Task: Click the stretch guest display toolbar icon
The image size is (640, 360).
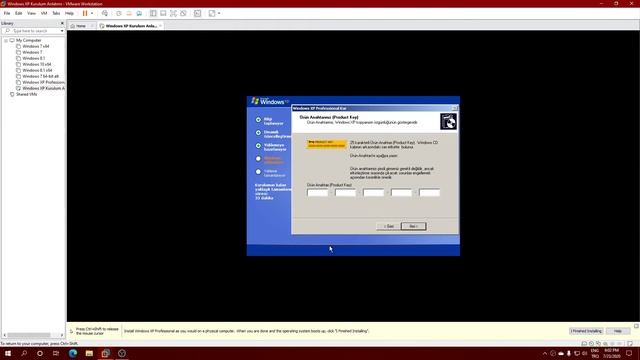Action: 212,13
